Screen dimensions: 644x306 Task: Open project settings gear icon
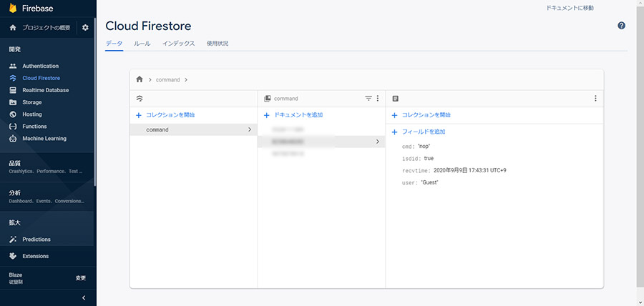point(85,28)
